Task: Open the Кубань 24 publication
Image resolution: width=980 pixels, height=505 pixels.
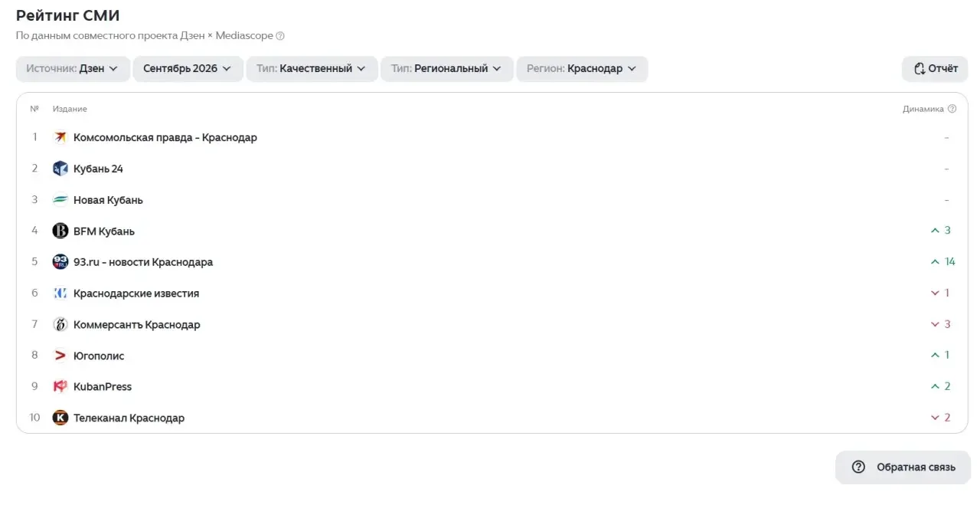Action: tap(98, 169)
